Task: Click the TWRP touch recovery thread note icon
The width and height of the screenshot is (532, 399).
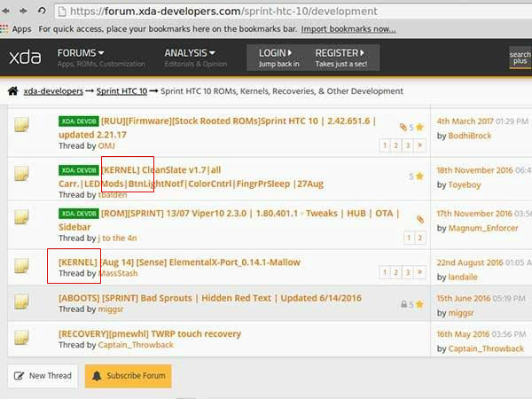Action: tap(22, 340)
